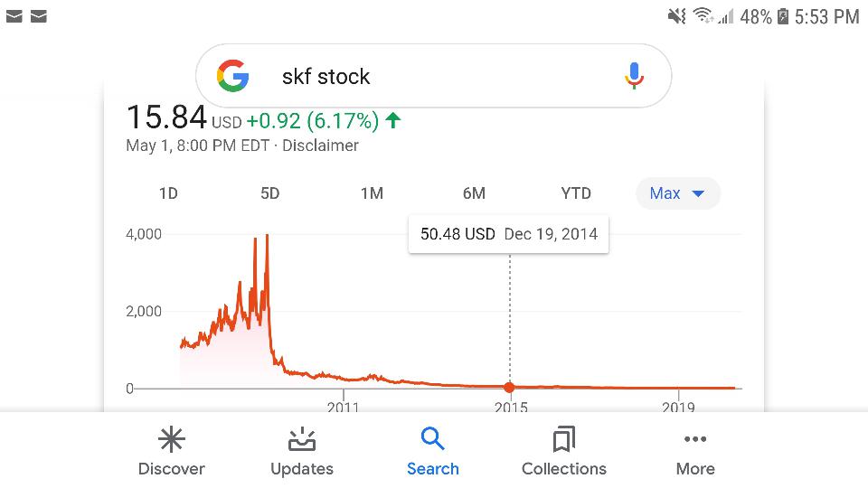Tap the battery status icon
The height and width of the screenshot is (488, 868).
(x=783, y=16)
